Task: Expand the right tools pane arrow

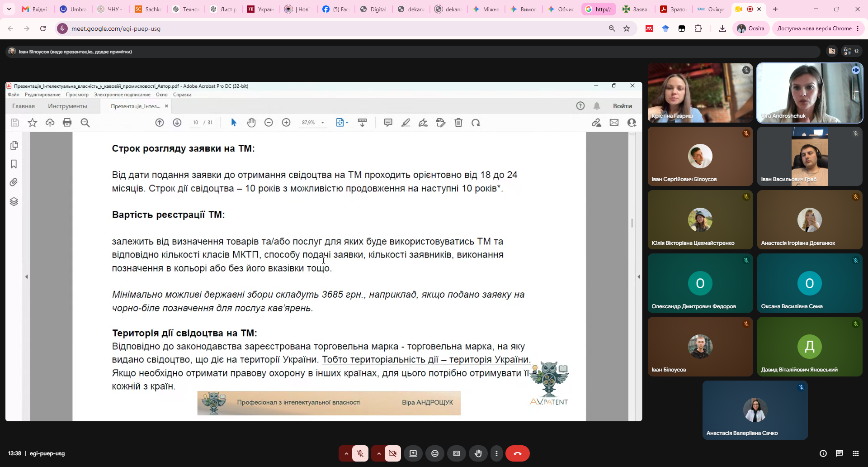Action: tap(638, 276)
